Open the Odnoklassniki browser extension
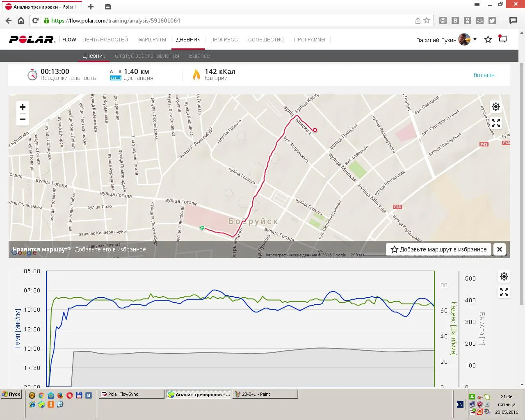Image resolution: width=525 pixels, height=420 pixels. 468,21
